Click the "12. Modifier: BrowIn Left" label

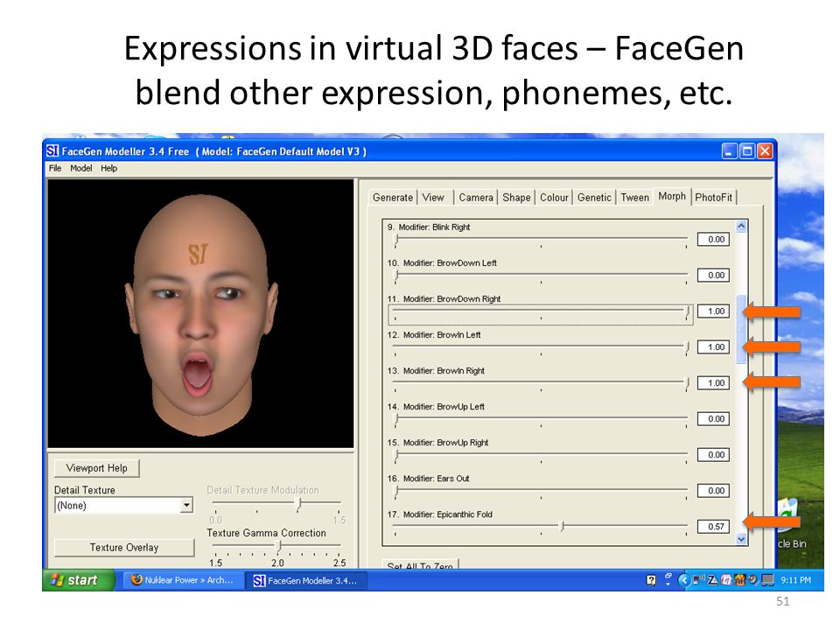pos(434,335)
